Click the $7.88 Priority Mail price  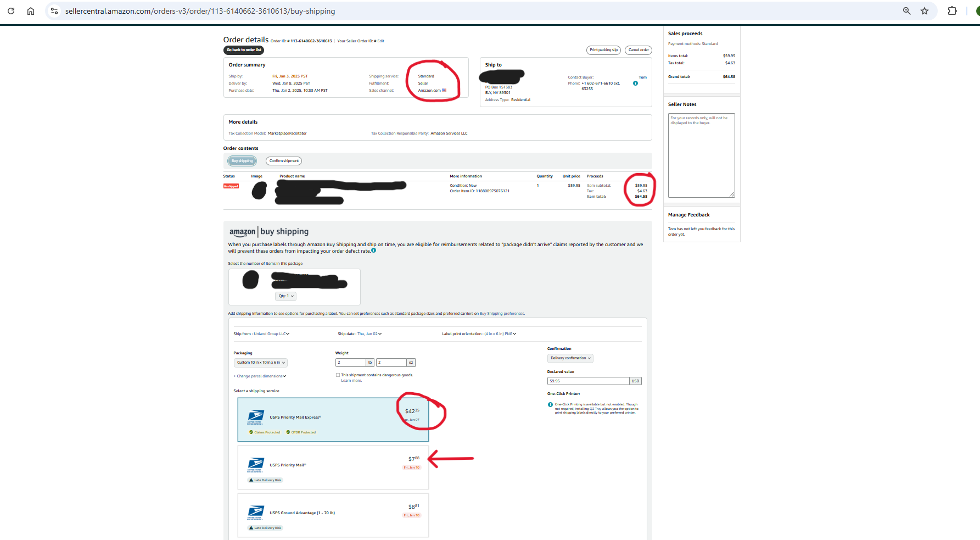[x=414, y=459]
